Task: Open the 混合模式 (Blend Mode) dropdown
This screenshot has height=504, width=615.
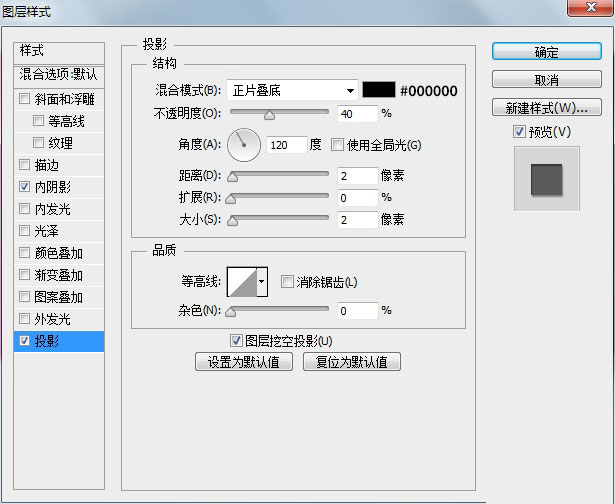Action: (292, 91)
